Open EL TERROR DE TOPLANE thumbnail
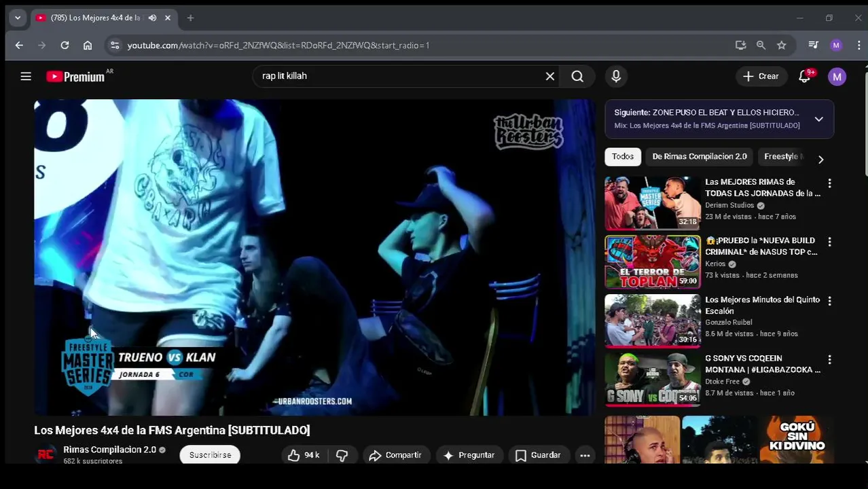868x489 pixels. pyautogui.click(x=652, y=262)
